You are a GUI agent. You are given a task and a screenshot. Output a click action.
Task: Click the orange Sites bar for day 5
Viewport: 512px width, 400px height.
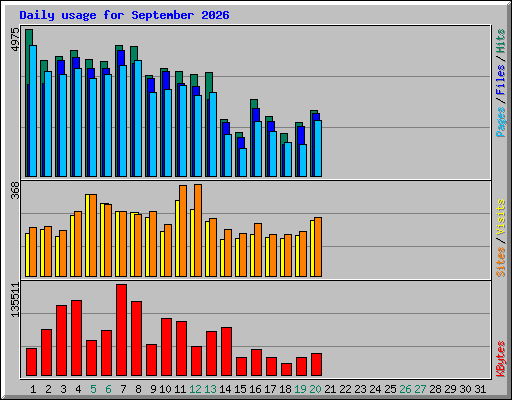tap(93, 235)
